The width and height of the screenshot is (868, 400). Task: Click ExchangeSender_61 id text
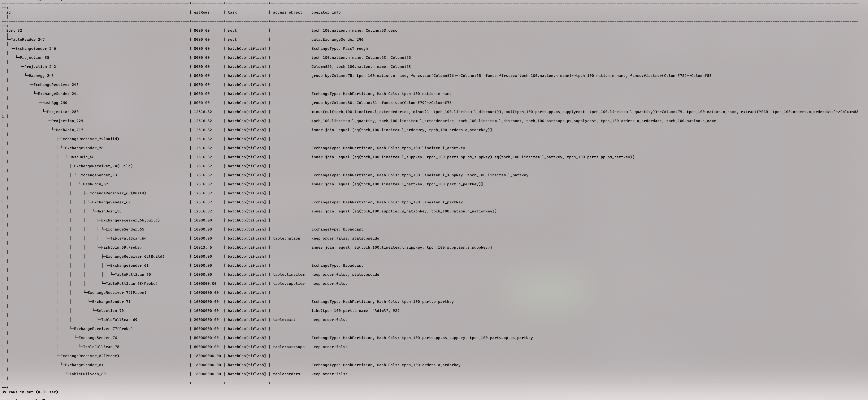(129, 266)
